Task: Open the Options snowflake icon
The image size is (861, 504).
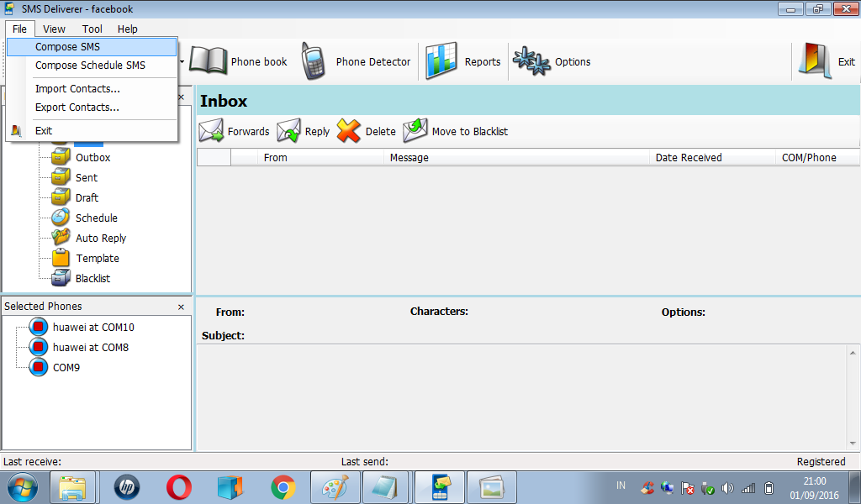Action: tap(531, 60)
